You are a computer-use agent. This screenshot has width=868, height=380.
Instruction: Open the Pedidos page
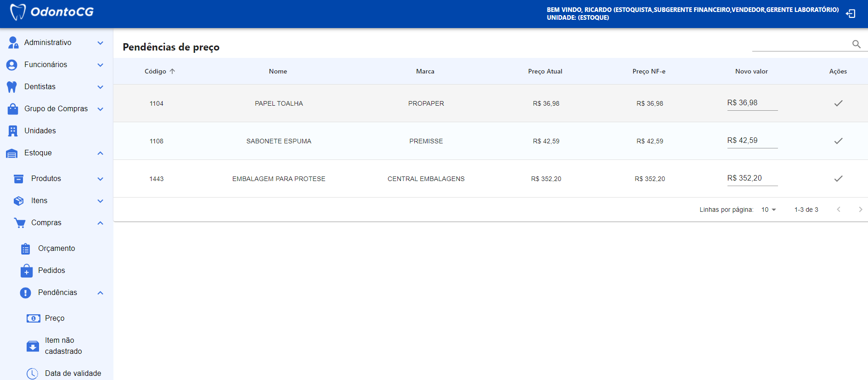coord(51,270)
